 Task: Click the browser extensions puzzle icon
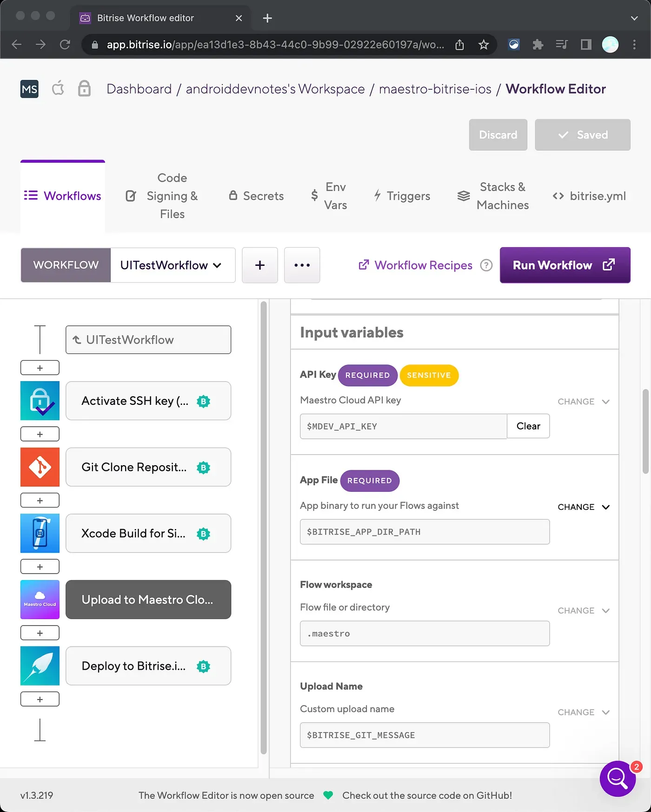(538, 45)
